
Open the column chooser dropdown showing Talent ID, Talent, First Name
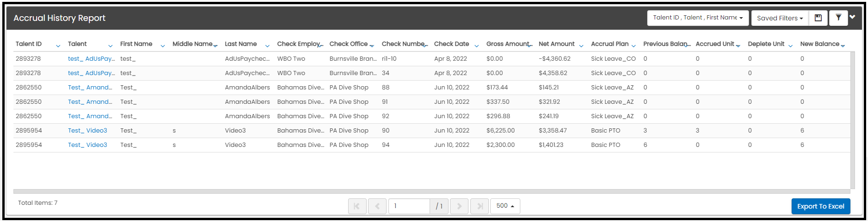(x=698, y=18)
